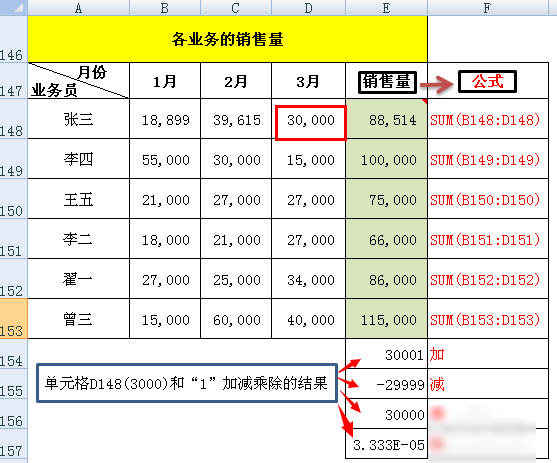Click formula text SUM(B152:D152)
Screen dimensions: 557x463
click(x=485, y=280)
